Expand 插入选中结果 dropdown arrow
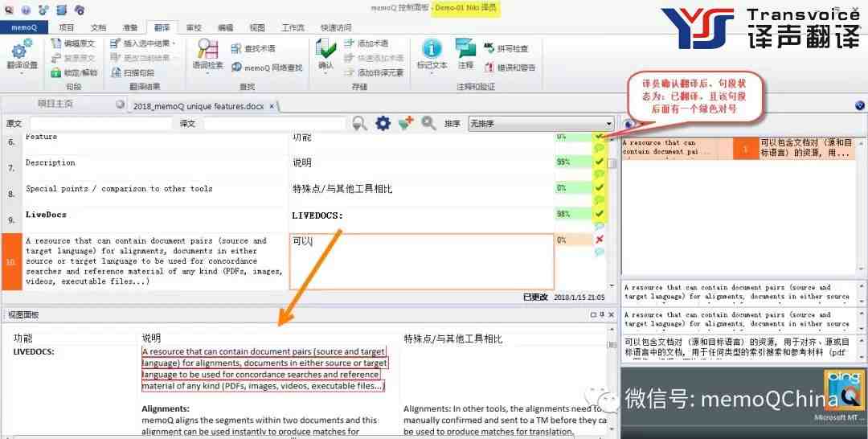The width and height of the screenshot is (868, 439). (x=174, y=43)
